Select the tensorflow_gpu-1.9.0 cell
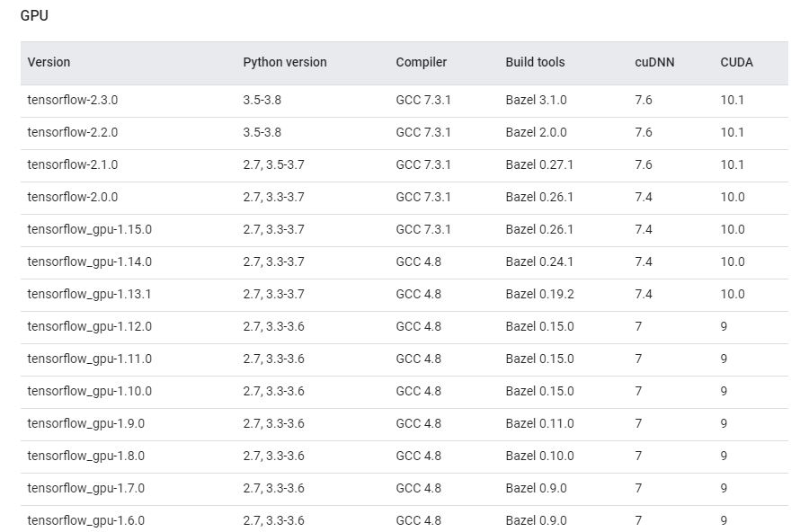Image resolution: width=791 pixels, height=532 pixels. pyautogui.click(x=86, y=423)
